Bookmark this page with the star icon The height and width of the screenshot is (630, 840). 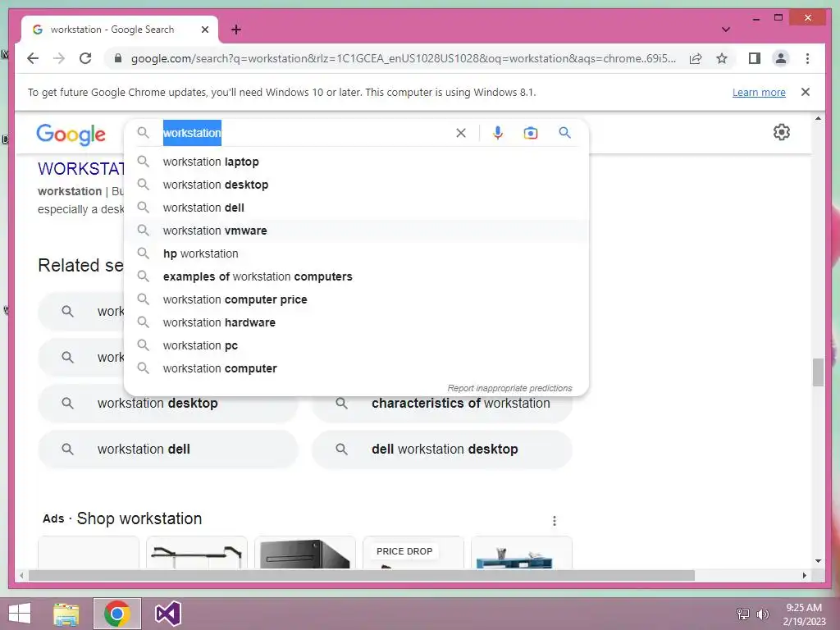(x=722, y=58)
